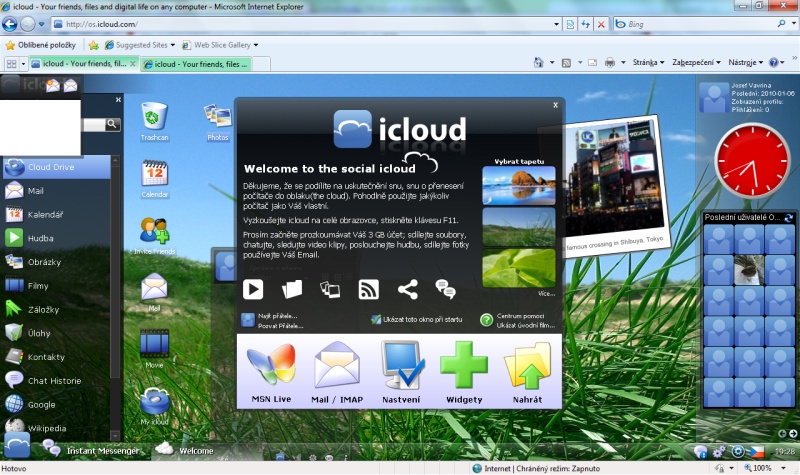Image resolution: width=800 pixels, height=475 pixels.
Task: Click Internet Explorer stop button
Action: [601, 24]
